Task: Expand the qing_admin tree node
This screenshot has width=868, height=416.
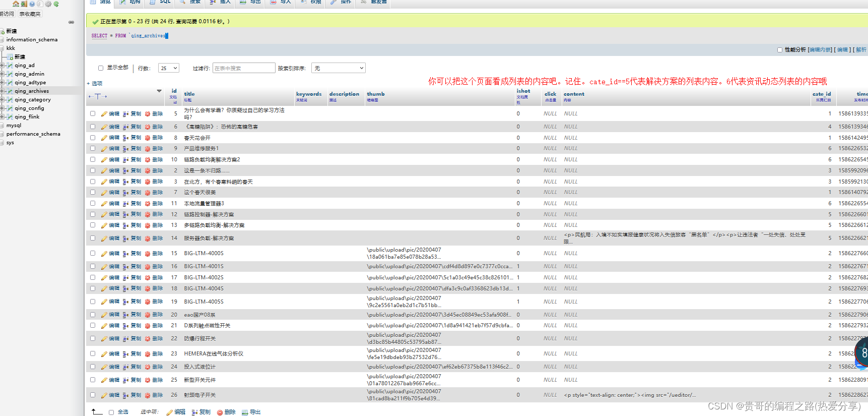Action: (3, 74)
